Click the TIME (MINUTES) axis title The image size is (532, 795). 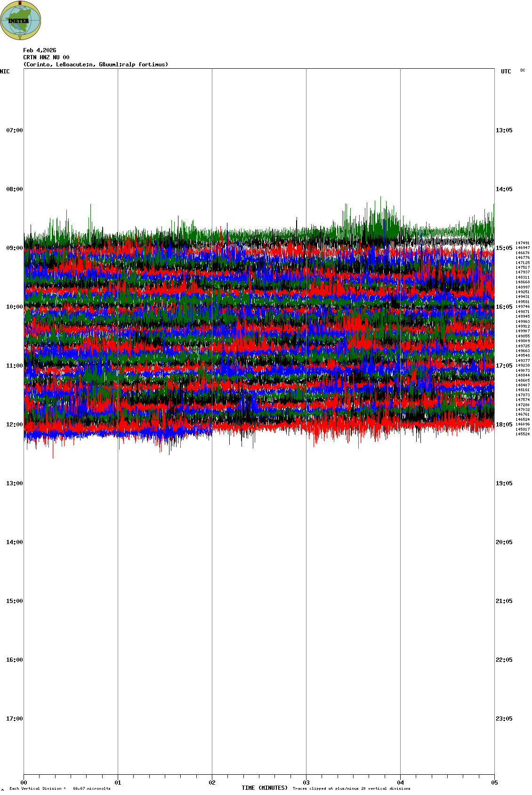click(265, 788)
